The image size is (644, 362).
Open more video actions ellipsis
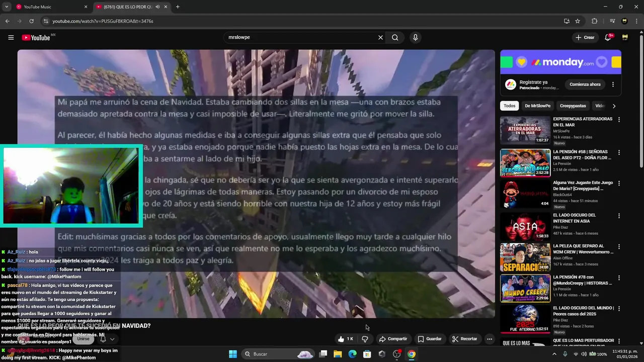point(490,339)
